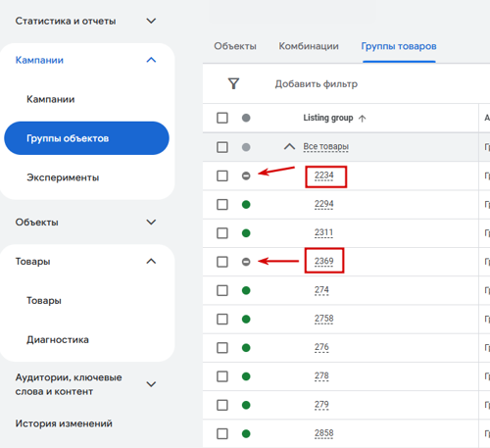This screenshot has height=448, width=490.
Task: Click the green status dot for 2311
Action: point(246,233)
